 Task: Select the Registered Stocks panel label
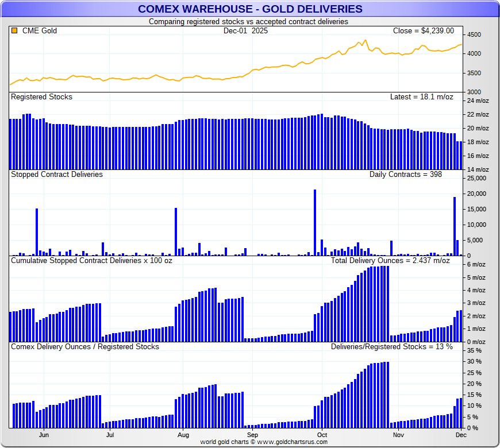(x=41, y=97)
